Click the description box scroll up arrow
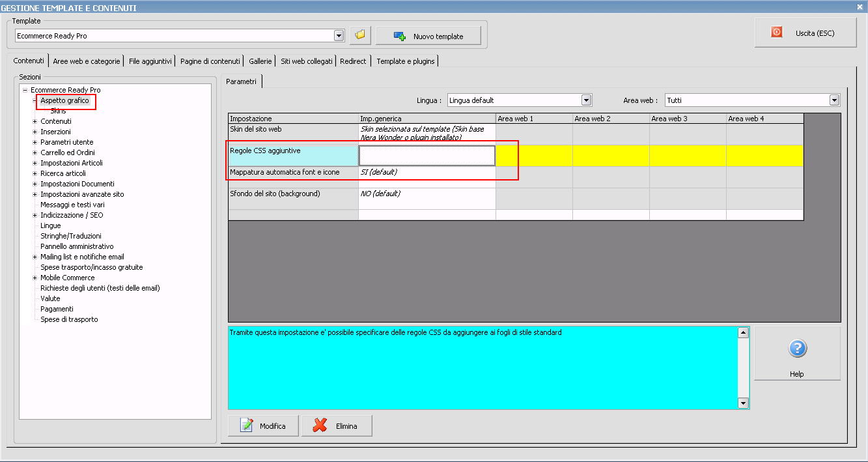 point(743,333)
